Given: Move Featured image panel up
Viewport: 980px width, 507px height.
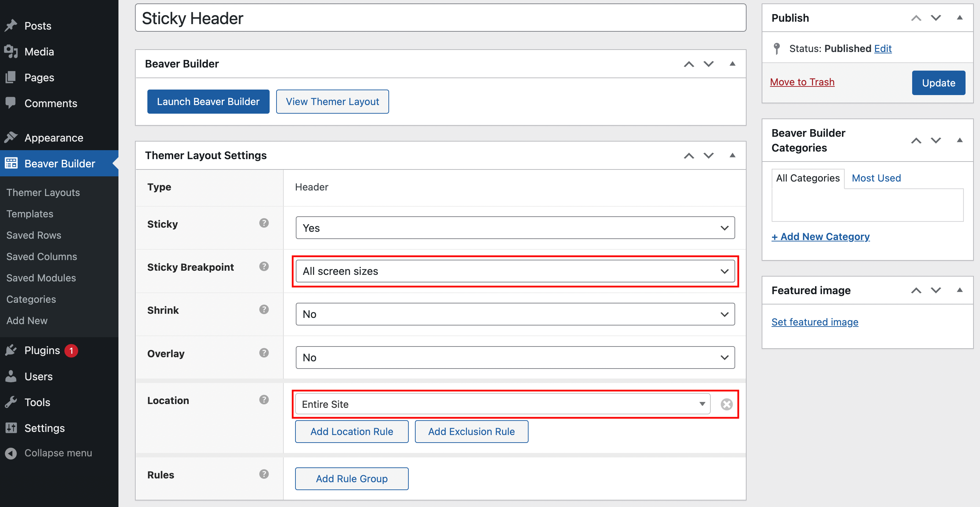Looking at the screenshot, I should [916, 290].
